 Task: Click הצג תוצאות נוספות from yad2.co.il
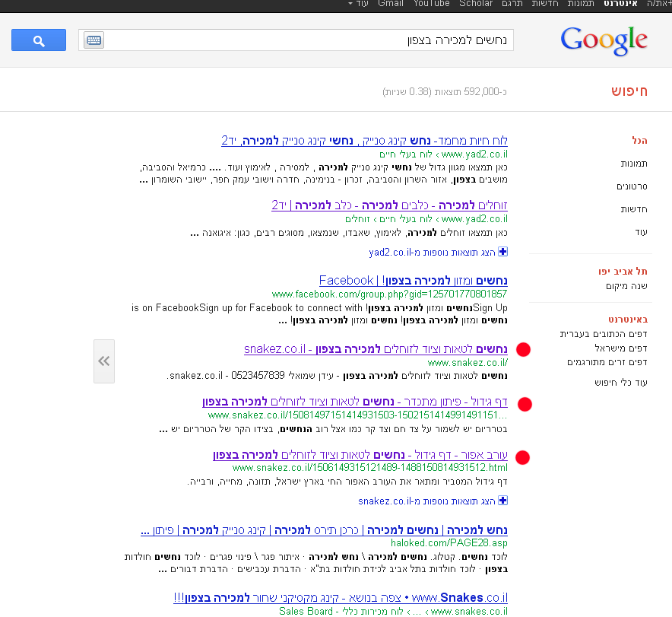tap(432, 252)
